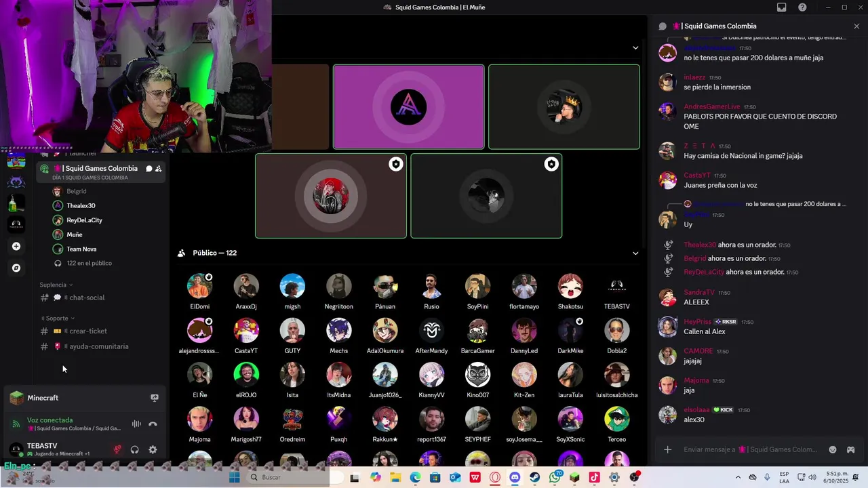This screenshot has width=868, height=488.
Task: Open ElDomi audience member avatar
Action: point(199,286)
